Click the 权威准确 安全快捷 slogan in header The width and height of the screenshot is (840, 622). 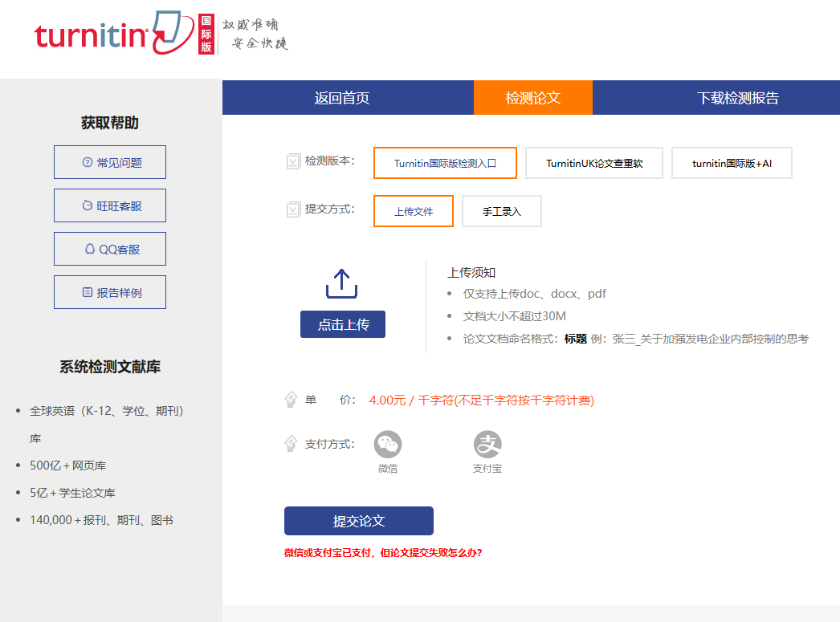click(x=255, y=34)
